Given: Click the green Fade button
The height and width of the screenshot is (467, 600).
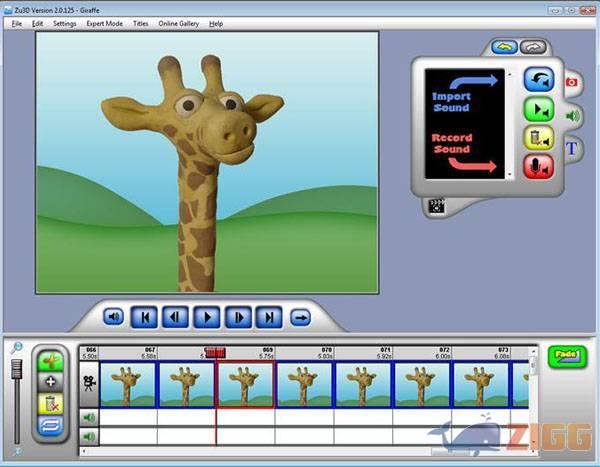Looking at the screenshot, I should pyautogui.click(x=566, y=357).
